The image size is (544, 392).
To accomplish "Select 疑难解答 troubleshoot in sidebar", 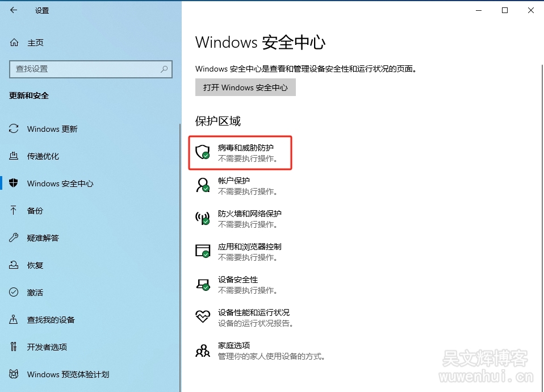I will coord(43,238).
